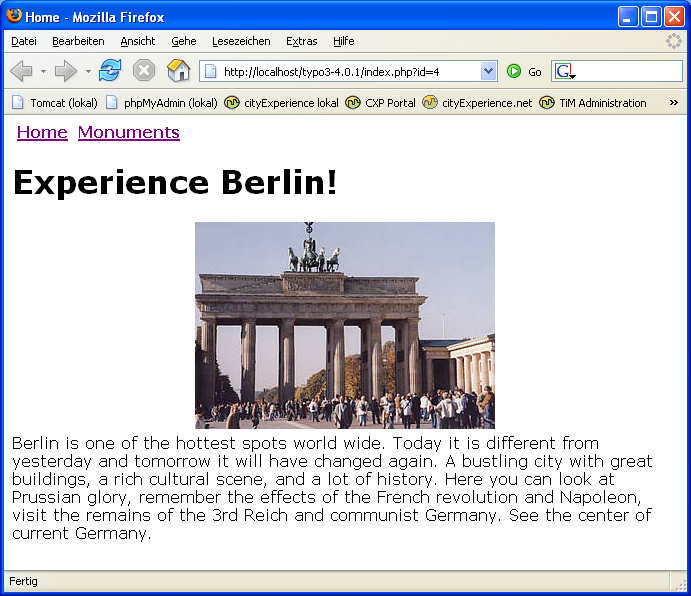Click the Forward arrow navigation button
This screenshot has width=691, height=596.
(65, 71)
